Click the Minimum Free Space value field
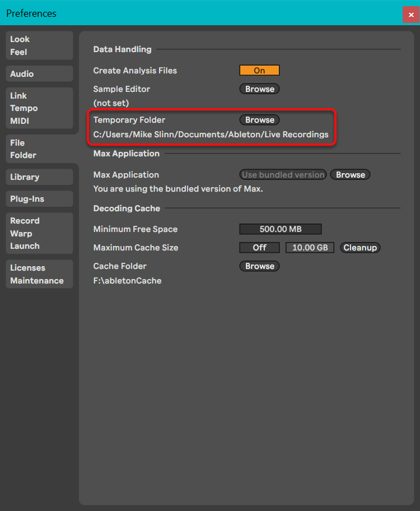 (x=280, y=229)
